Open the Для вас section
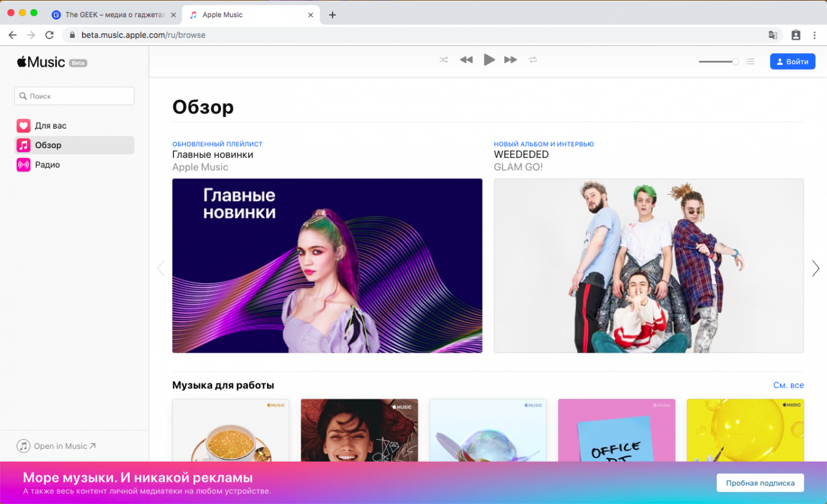The image size is (827, 504). click(x=74, y=126)
